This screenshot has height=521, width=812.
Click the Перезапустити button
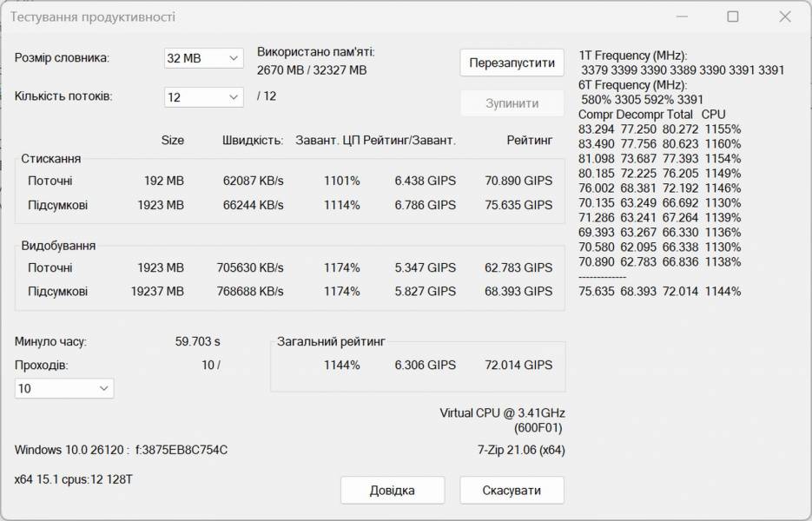click(x=512, y=63)
